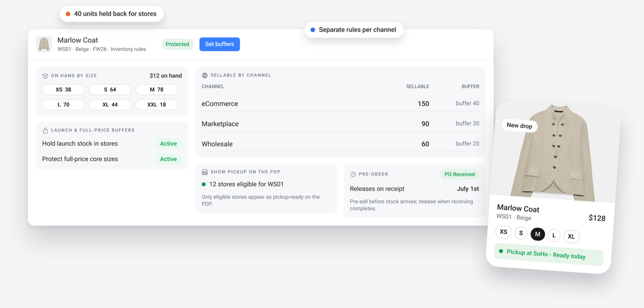
Task: Toggle Active status for Hold launch stock in stores
Action: 168,143
